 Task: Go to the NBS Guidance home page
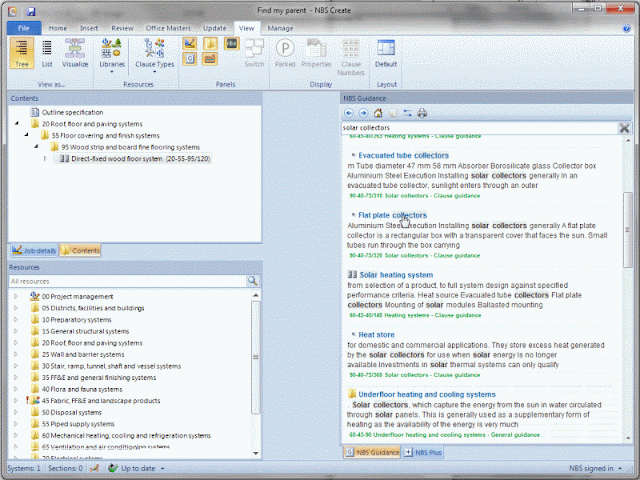378,113
